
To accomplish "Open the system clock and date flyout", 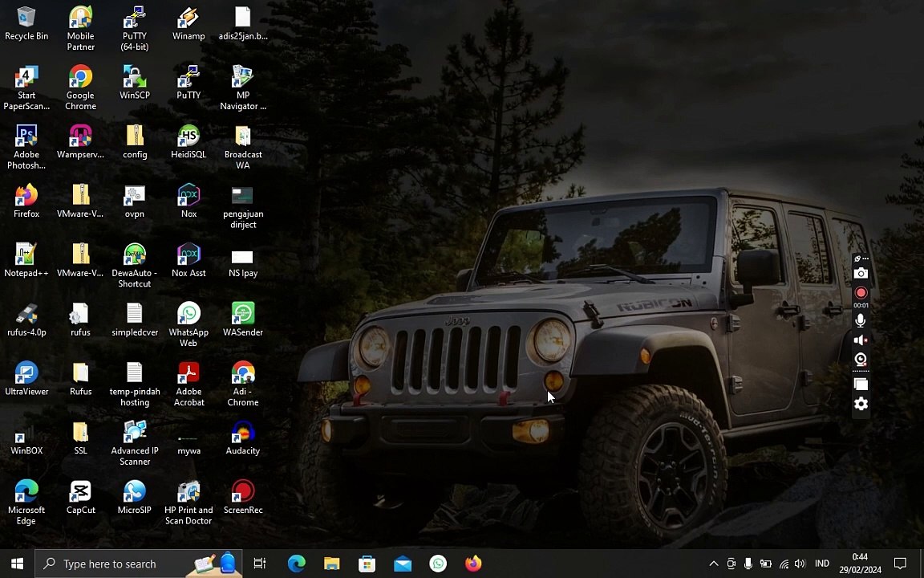I will pos(860,564).
